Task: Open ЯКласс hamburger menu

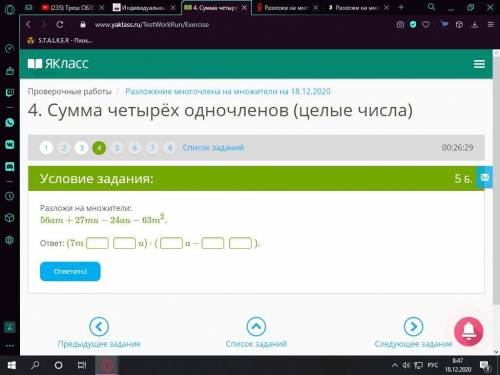Action: tap(479, 64)
